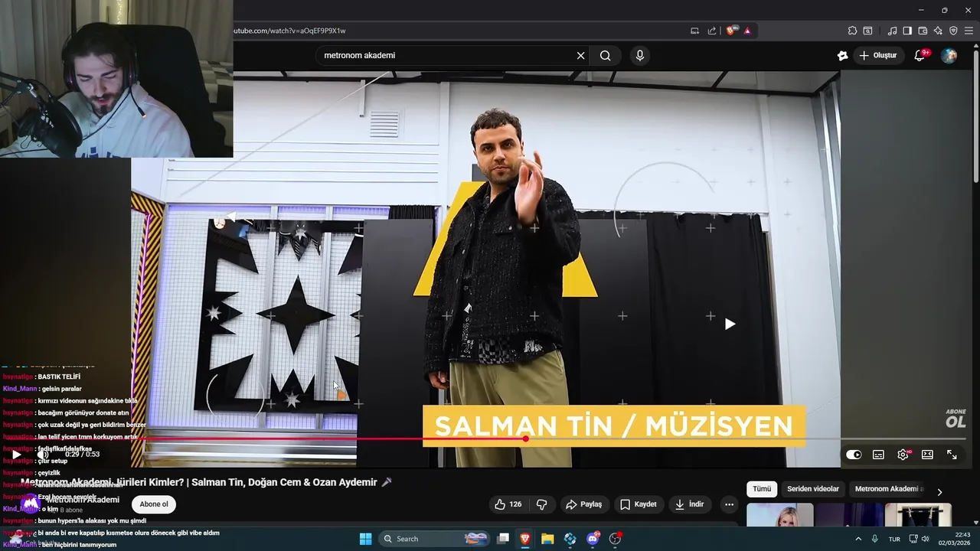Click the system tray microphone icon
980x551 pixels.
[874, 539]
